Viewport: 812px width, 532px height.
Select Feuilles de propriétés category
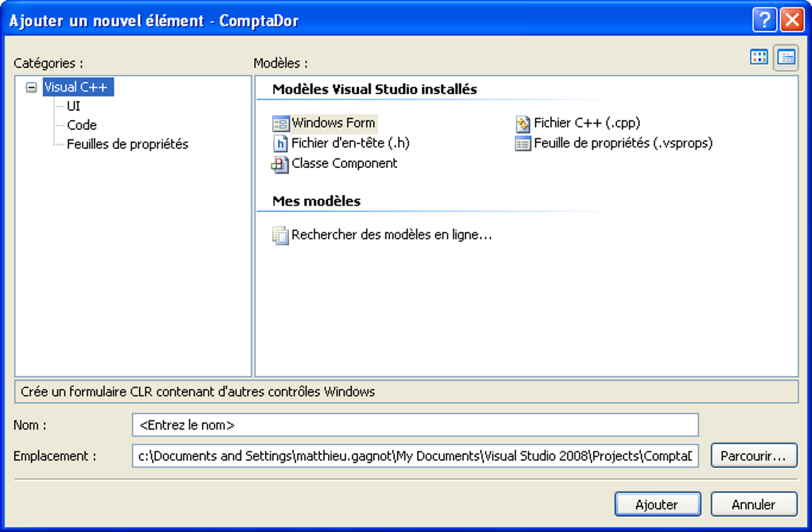(127, 144)
